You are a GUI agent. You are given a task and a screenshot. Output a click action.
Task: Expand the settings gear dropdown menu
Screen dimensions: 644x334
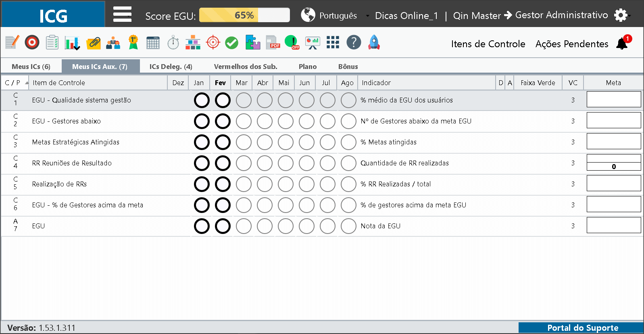(623, 15)
